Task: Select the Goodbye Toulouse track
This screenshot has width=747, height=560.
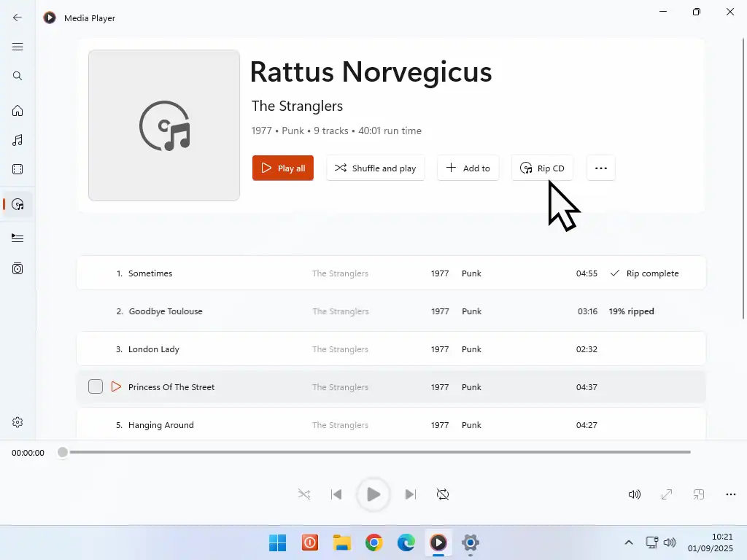Action: coord(391,311)
